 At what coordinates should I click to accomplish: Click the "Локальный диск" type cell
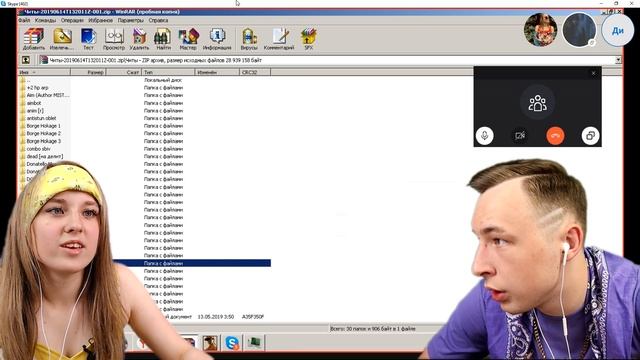click(163, 80)
